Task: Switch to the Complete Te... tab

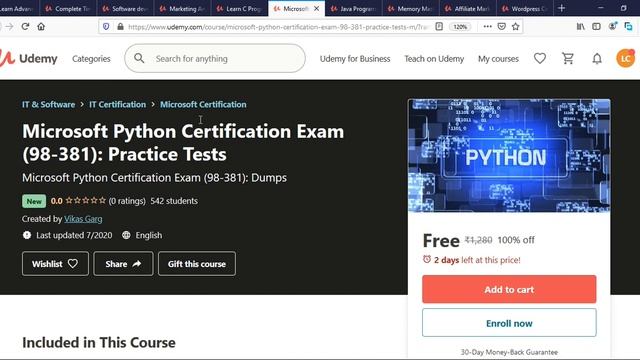Action: click(68, 8)
